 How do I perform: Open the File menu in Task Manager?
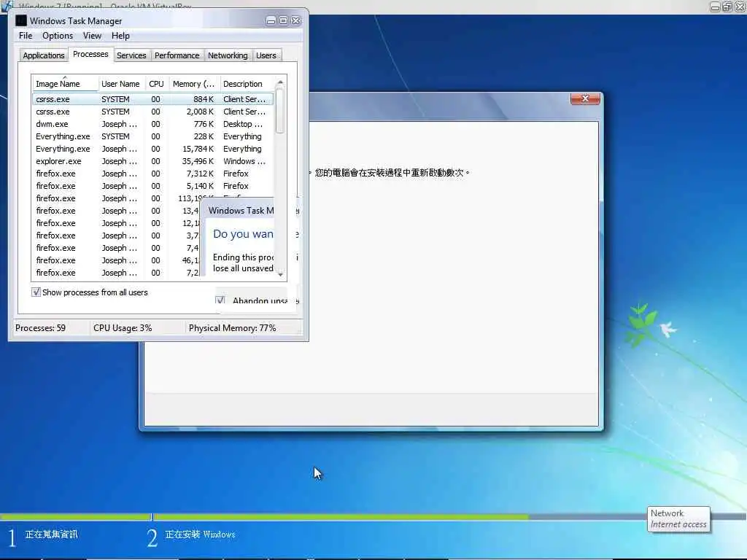point(26,36)
